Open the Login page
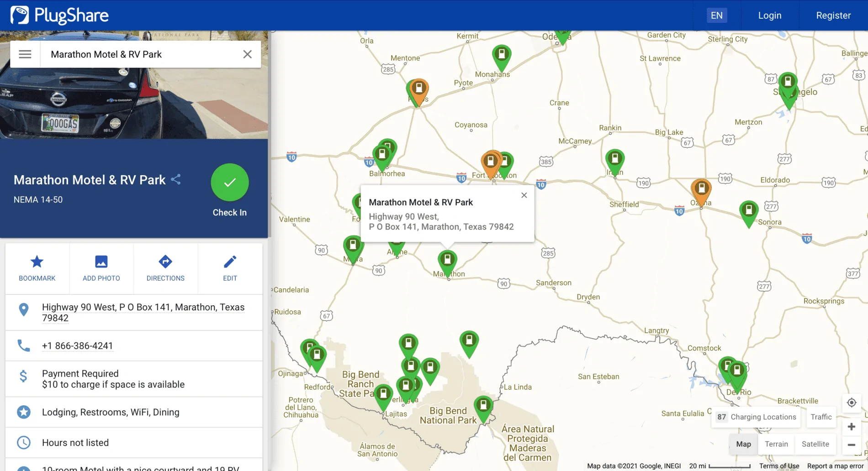Viewport: 868px width, 471px height. 770,16
